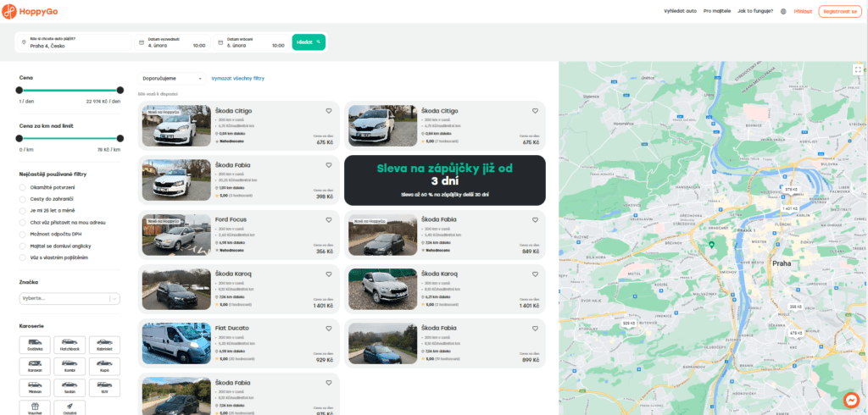Favorite the Škoda Fabia priced 899 Kč
The width and height of the screenshot is (868, 415).
[535, 328]
